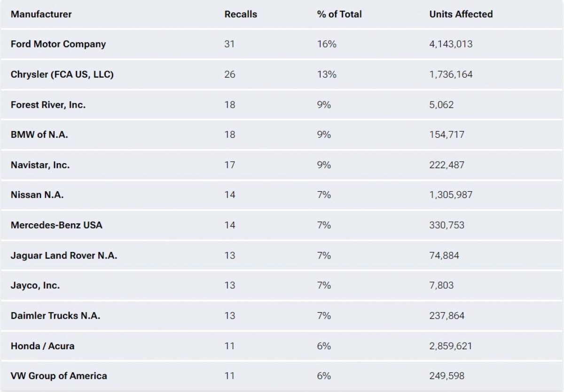The width and height of the screenshot is (564, 392).
Task: Select the Honda / Acura cell
Action: (42, 346)
